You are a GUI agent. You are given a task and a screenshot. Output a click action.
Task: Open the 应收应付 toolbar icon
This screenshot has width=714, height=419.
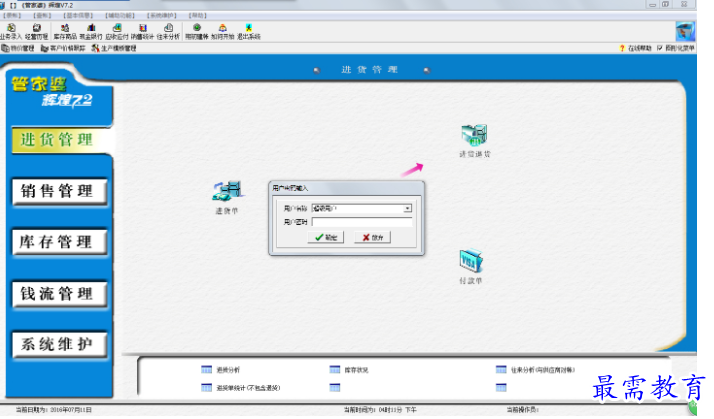(x=117, y=31)
